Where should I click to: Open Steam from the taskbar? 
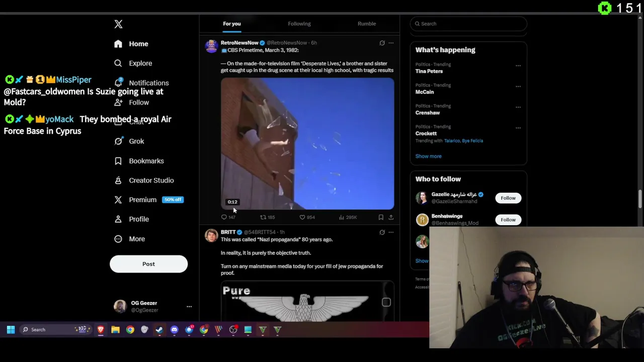coord(159,330)
